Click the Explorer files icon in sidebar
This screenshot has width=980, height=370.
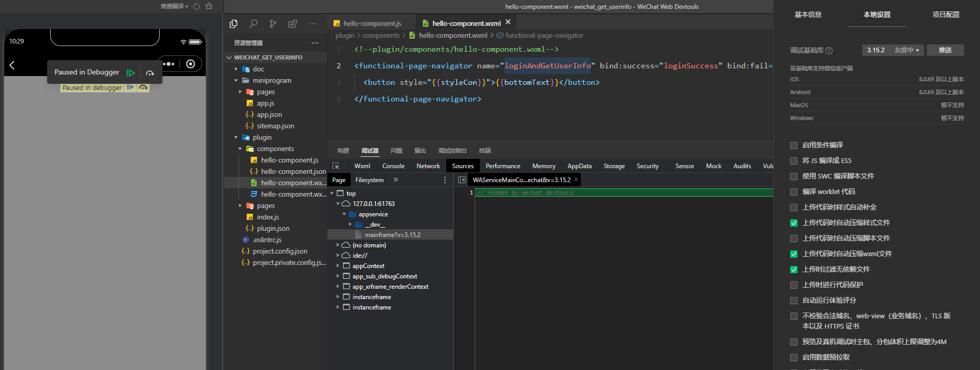(x=234, y=24)
